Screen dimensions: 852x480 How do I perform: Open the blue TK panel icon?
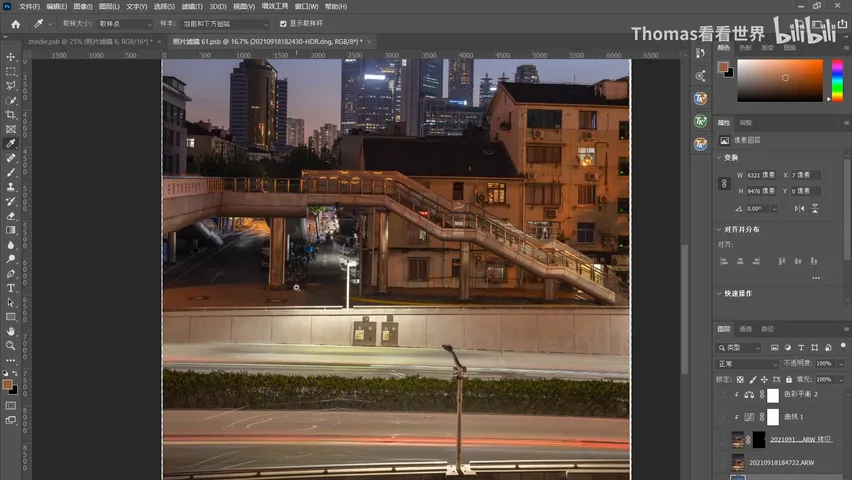(x=700, y=98)
